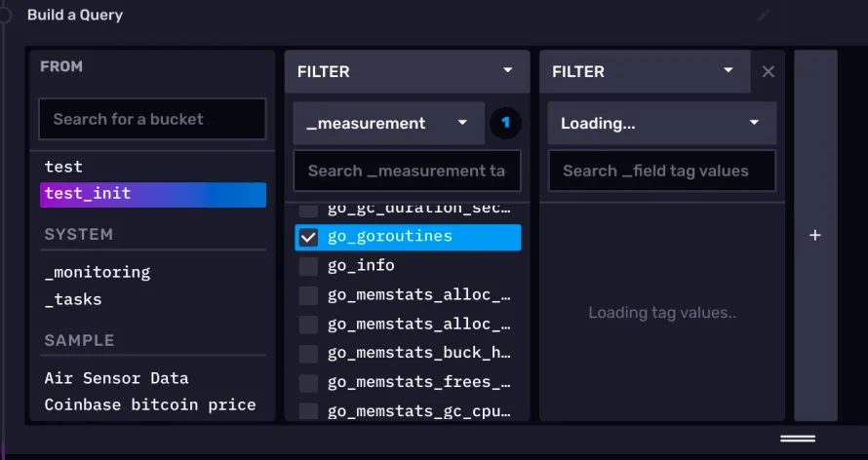
Task: Choose the _tasks system bucket
Action: (73, 299)
